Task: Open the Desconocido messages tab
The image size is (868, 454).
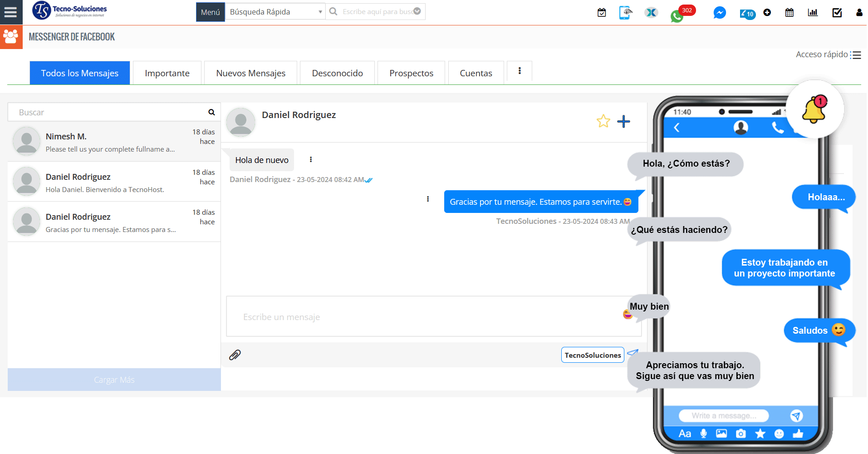Action: pyautogui.click(x=337, y=73)
